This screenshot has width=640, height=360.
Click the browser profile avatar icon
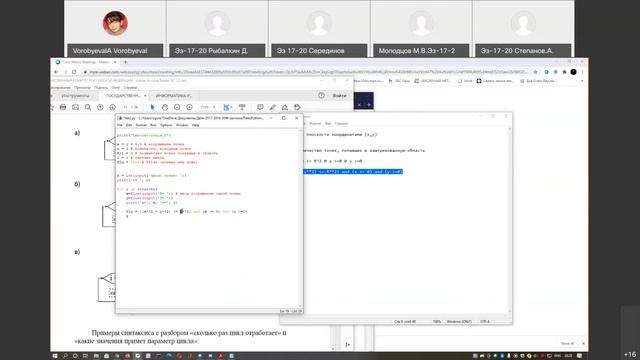coord(573,72)
